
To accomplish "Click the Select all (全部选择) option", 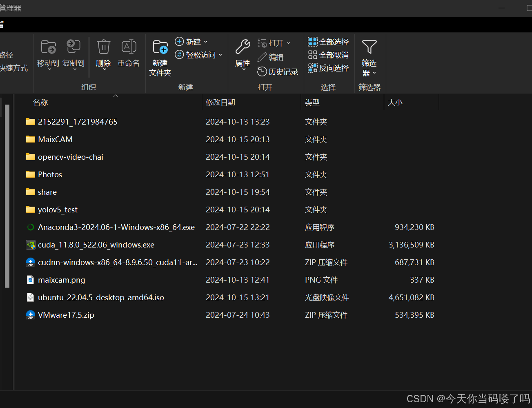I will [328, 42].
